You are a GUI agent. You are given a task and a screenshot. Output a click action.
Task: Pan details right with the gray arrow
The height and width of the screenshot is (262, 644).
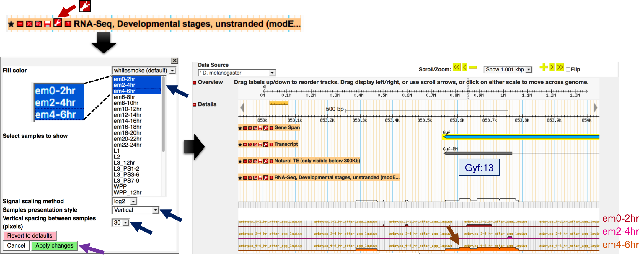tap(596, 107)
